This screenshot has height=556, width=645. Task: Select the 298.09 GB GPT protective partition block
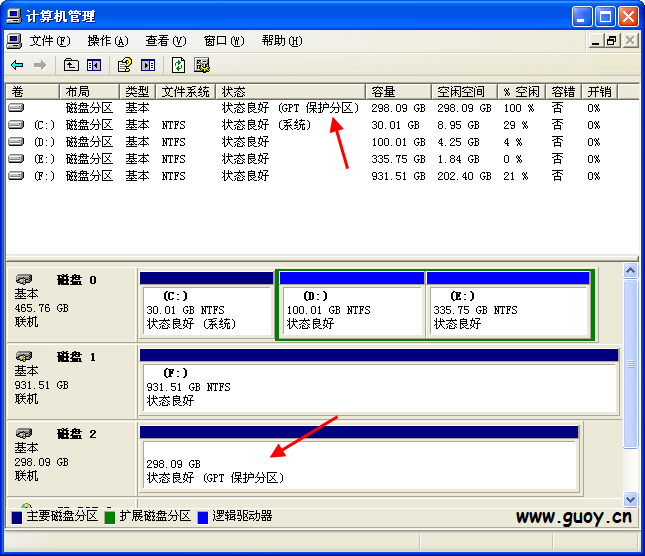coord(359,459)
